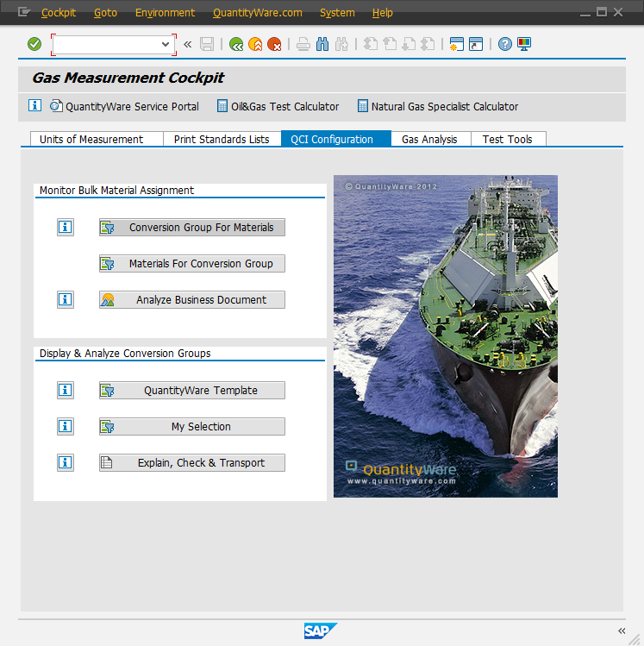Open the System menu
Viewport: 644px width, 646px height.
[337, 13]
